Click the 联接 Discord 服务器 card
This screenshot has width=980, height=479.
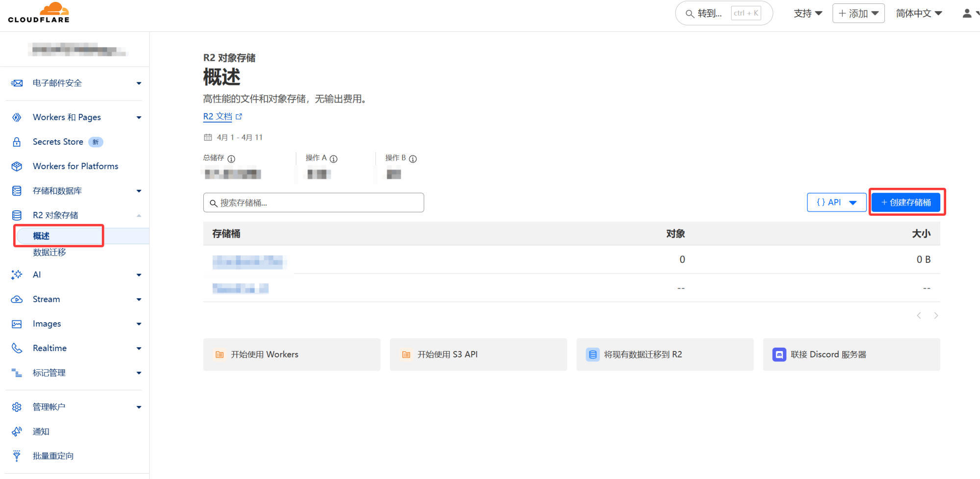point(852,354)
